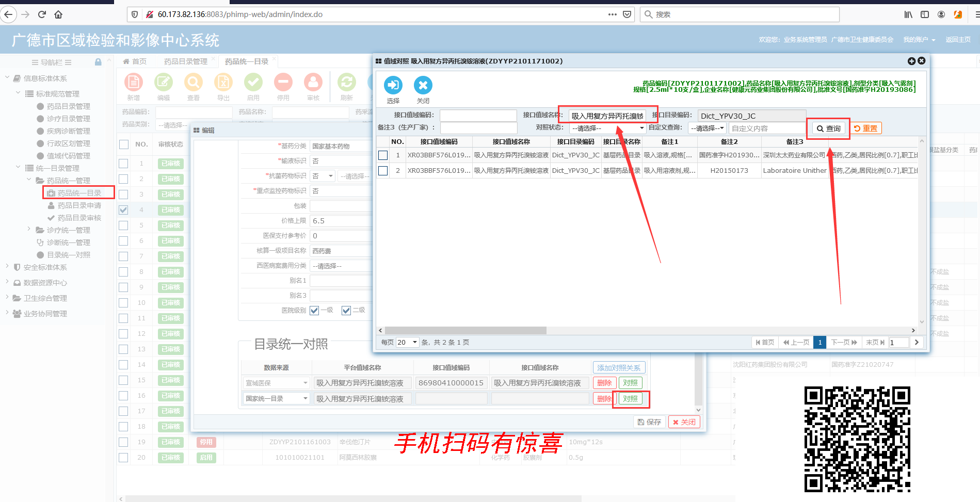Click the 新增 toolbar icon
This screenshot has height=502, width=980.
point(134,82)
